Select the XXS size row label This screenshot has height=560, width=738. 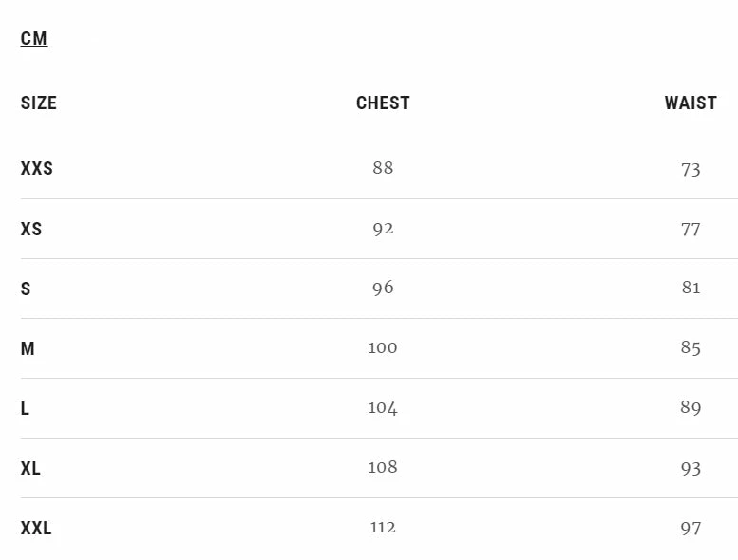(37, 169)
